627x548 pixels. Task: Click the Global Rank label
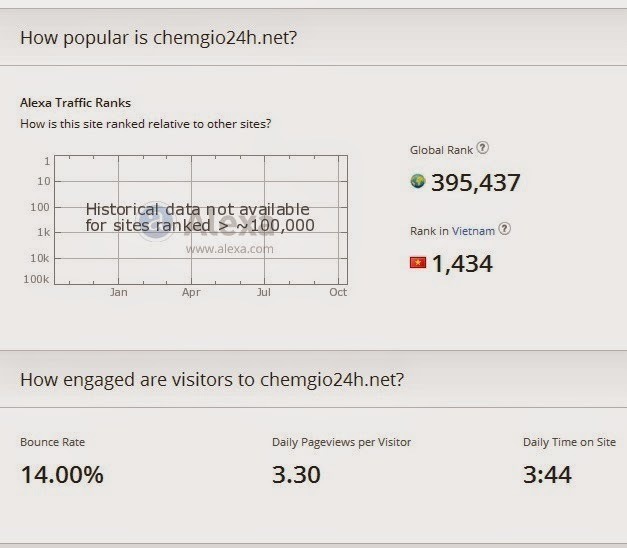pyautogui.click(x=441, y=150)
